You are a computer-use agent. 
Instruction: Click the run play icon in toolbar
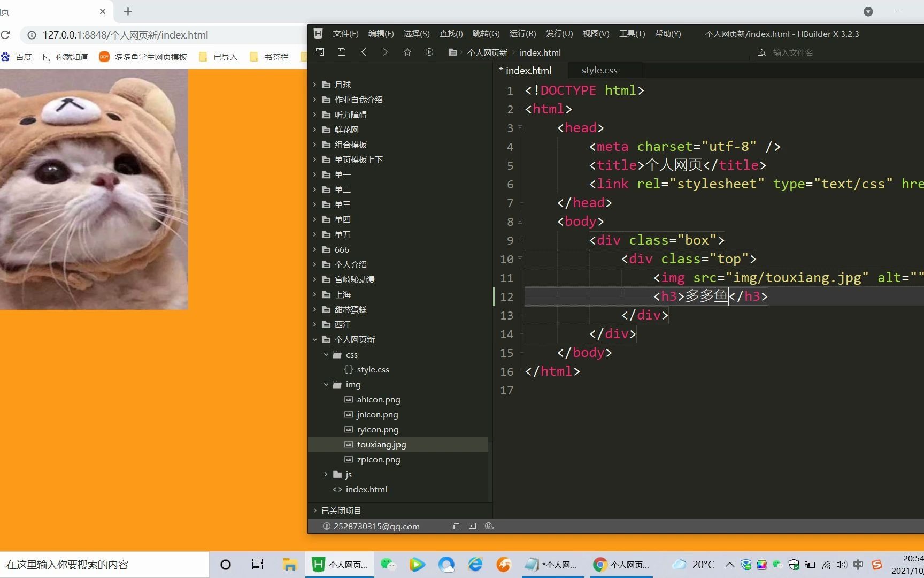pos(429,52)
